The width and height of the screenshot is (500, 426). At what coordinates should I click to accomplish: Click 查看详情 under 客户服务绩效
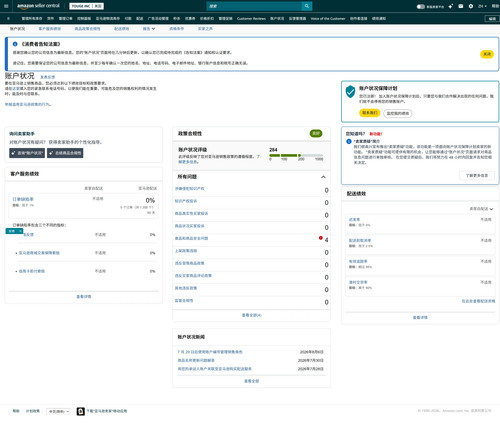[84, 296]
